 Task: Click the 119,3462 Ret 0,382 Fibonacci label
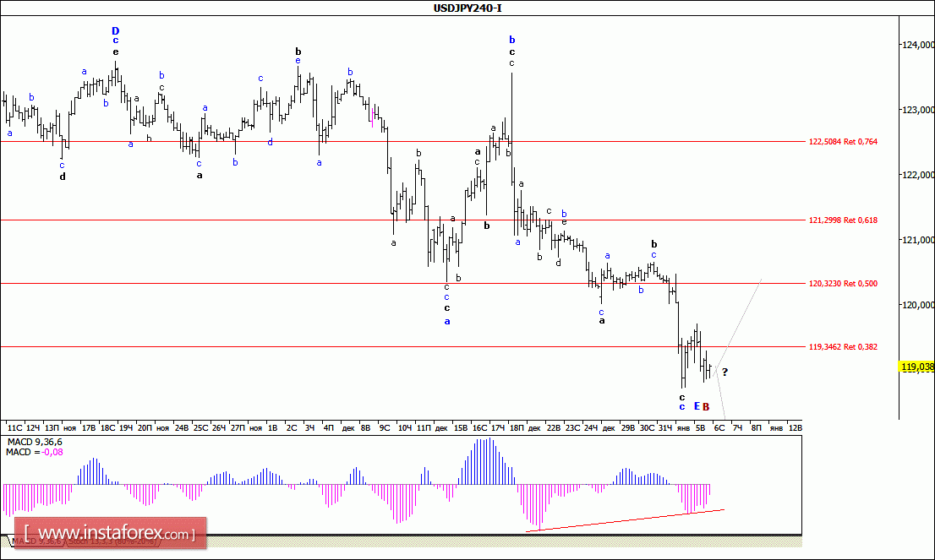click(843, 346)
